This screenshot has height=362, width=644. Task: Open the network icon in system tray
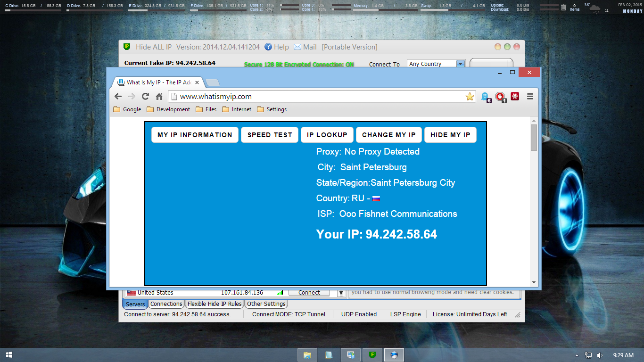tap(588, 355)
